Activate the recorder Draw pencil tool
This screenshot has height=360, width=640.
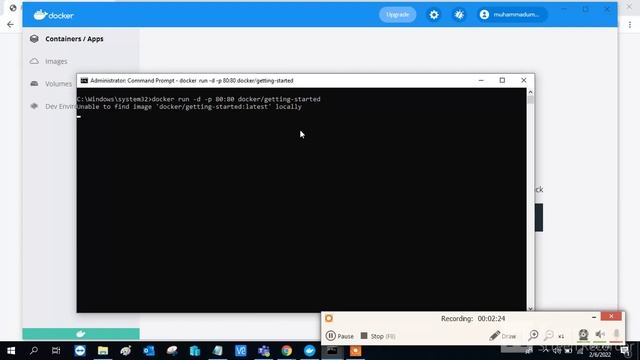coord(503,336)
